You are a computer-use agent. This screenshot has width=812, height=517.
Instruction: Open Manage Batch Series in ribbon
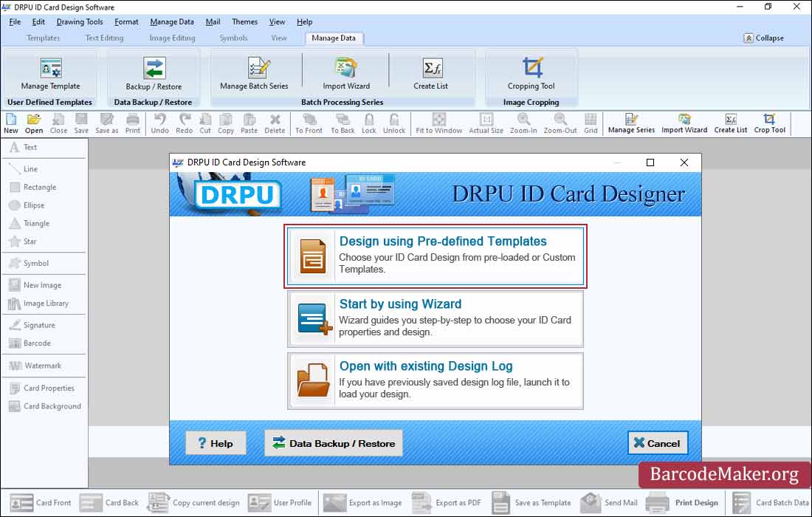254,74
